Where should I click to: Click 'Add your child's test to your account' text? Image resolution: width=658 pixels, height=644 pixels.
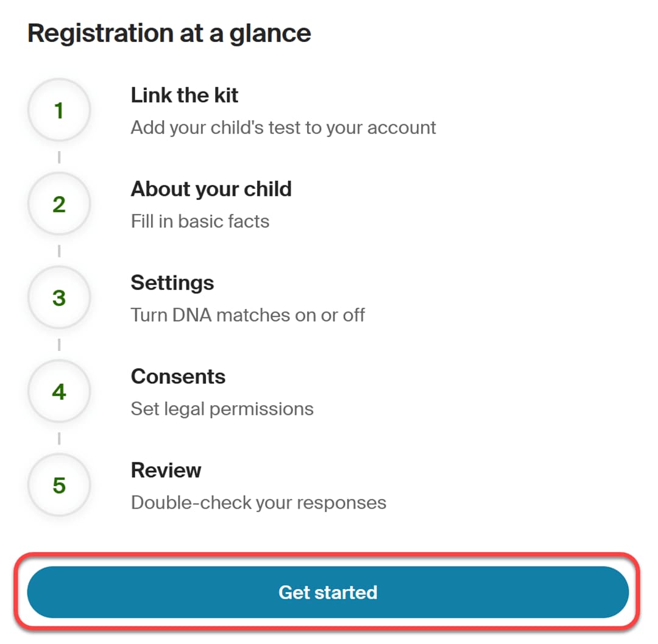click(x=283, y=127)
